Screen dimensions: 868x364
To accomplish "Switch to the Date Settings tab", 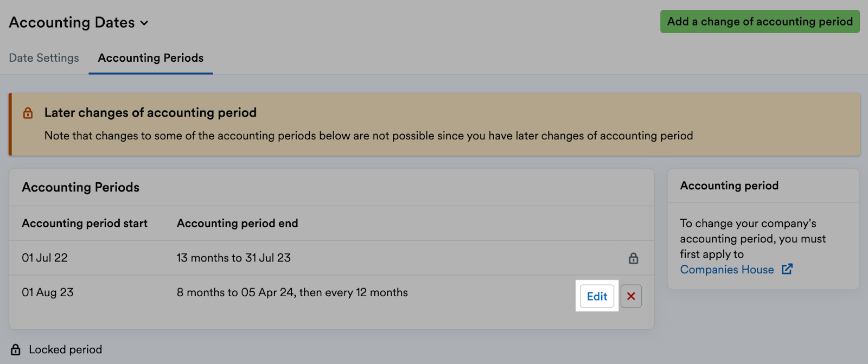I will tap(43, 58).
